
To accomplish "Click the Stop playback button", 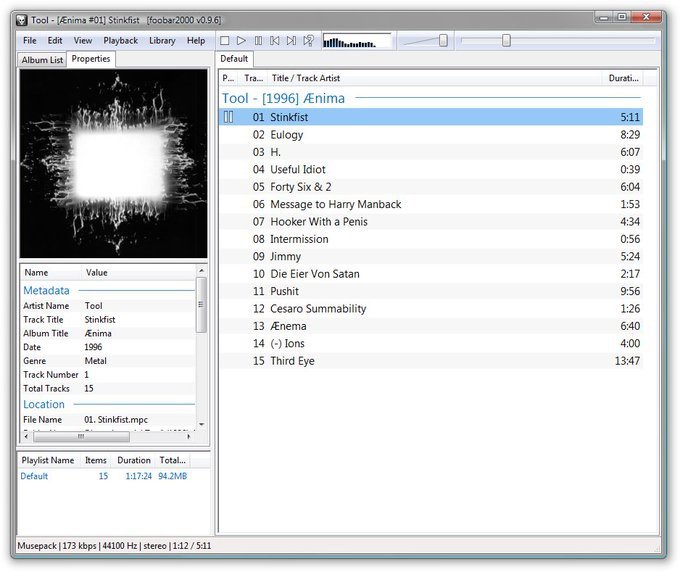I will 225,41.
